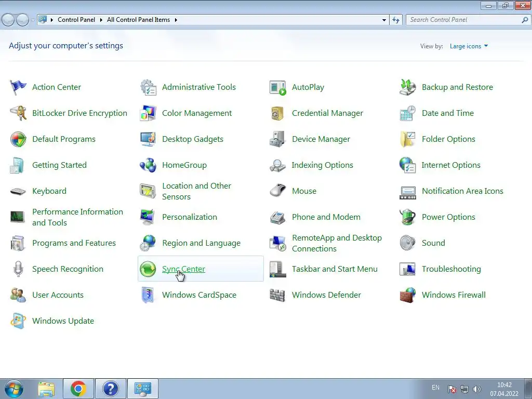Click the Date and Time calendar icon
Viewport: 532px width, 399px height.
pos(408,113)
